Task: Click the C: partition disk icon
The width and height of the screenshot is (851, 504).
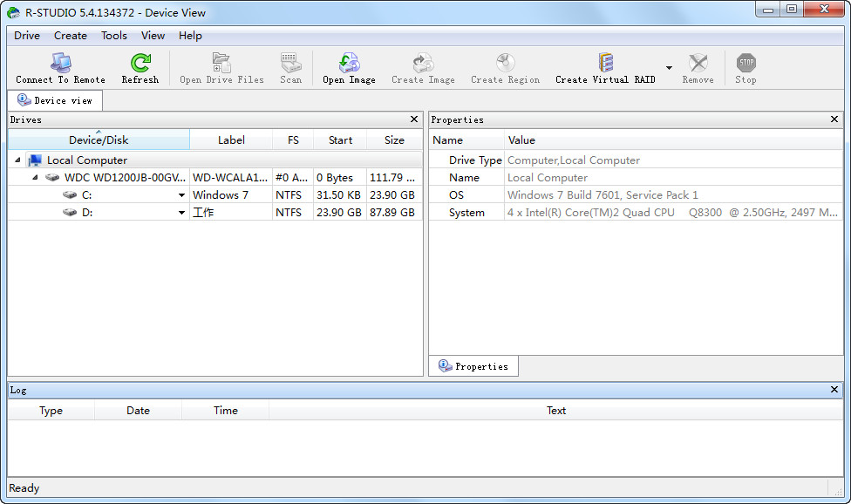Action: [70, 194]
